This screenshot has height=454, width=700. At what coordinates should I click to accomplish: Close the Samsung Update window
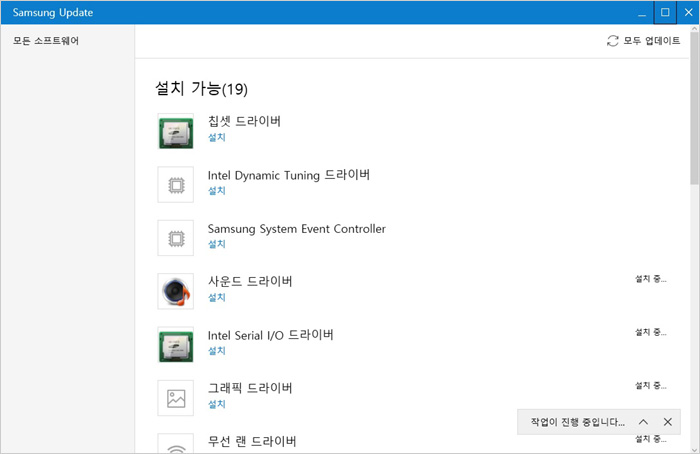(x=688, y=12)
